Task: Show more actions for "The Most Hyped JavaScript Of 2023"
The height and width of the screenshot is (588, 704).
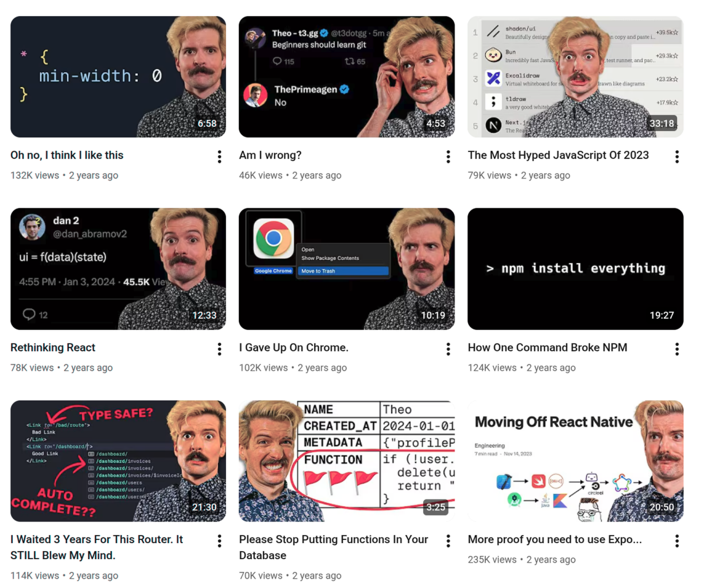Action: 677,157
